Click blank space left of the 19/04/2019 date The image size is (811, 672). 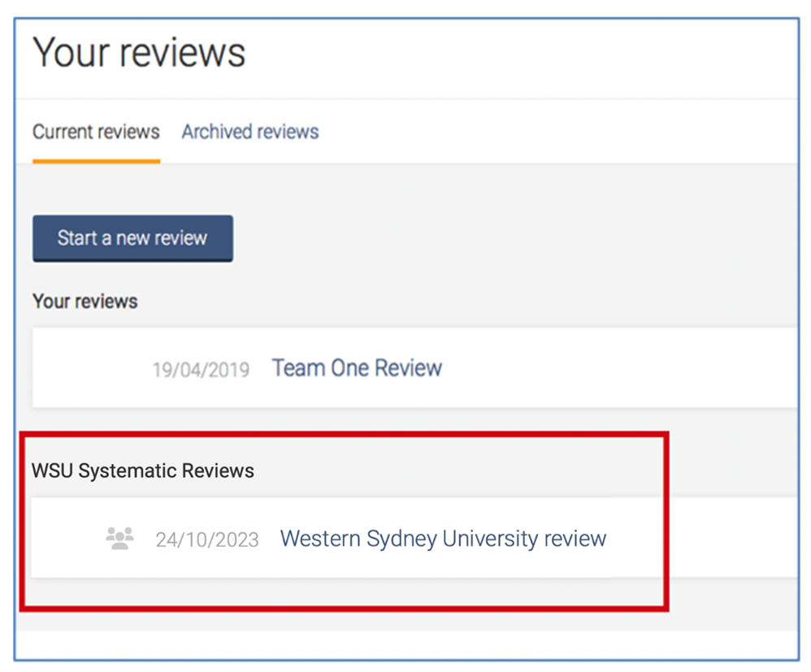tap(89, 370)
